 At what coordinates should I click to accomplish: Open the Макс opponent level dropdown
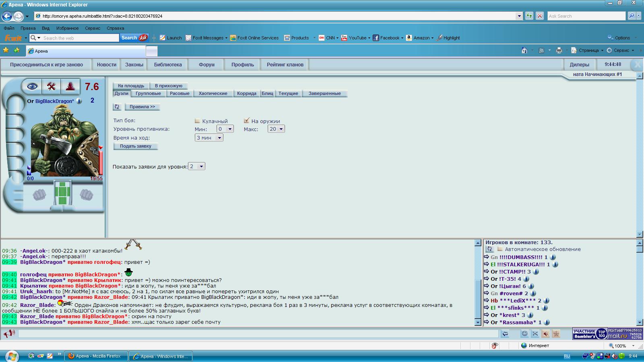(x=276, y=129)
